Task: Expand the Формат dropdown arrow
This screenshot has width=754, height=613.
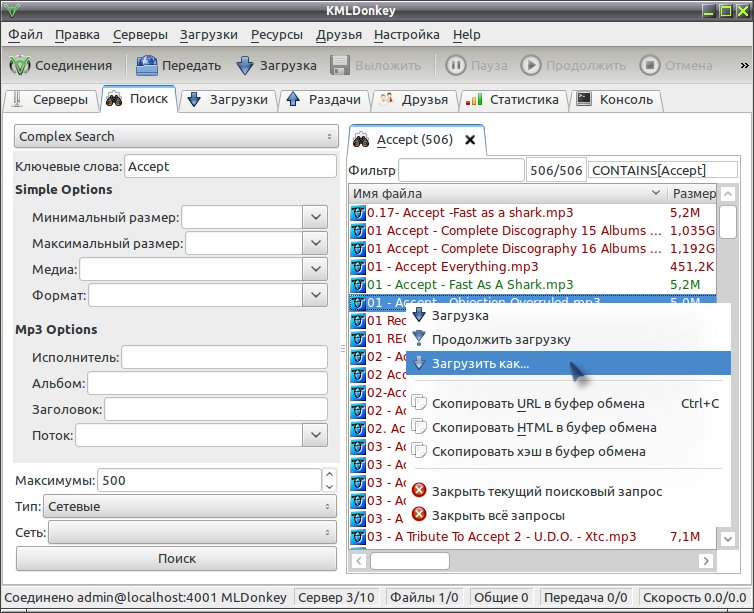Action: 315,295
